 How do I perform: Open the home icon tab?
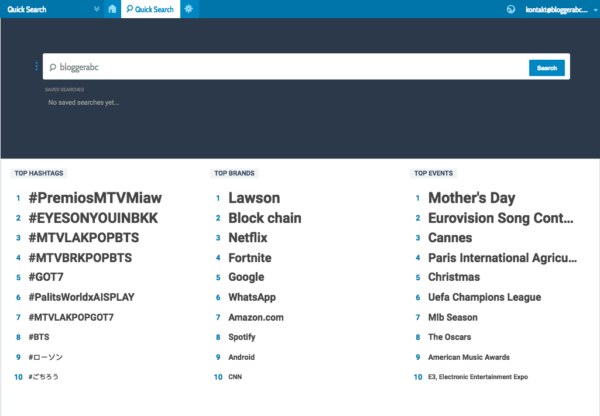pyautogui.click(x=112, y=9)
